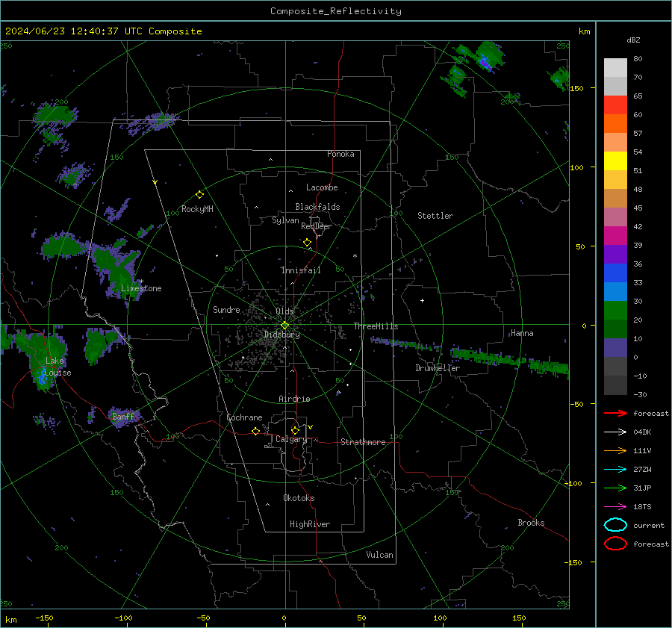Click the green 31JP arrow icon

tap(615, 488)
